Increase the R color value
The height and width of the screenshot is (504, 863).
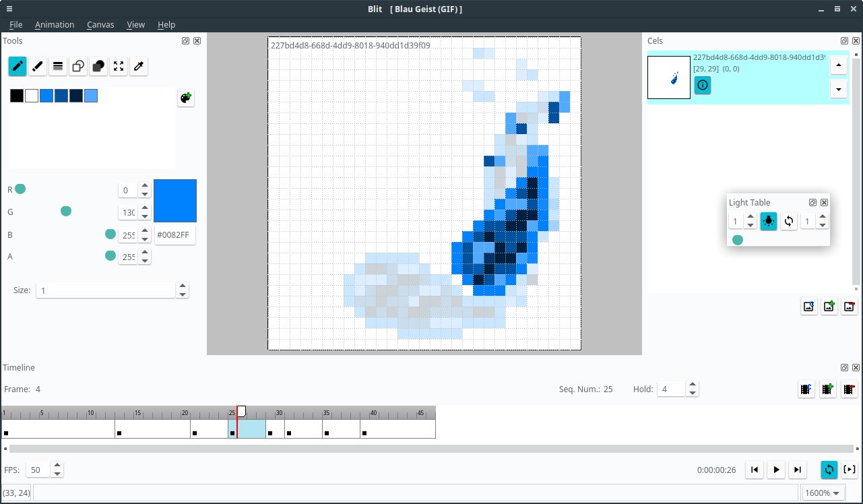tap(145, 187)
